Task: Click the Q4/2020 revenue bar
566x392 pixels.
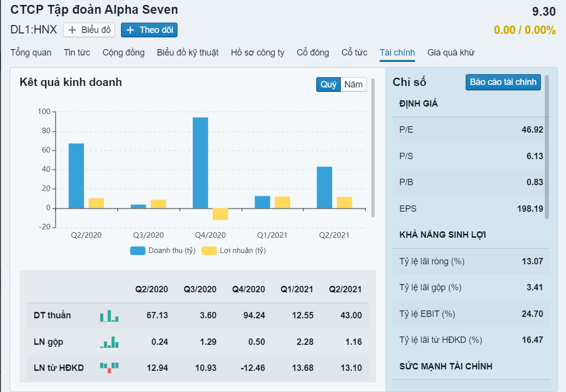Action: pos(200,162)
